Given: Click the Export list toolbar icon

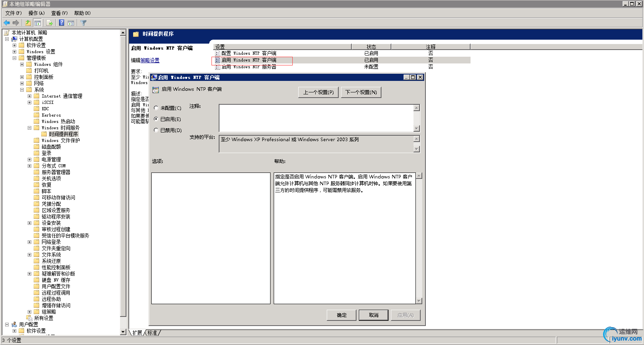Looking at the screenshot, I should pyautogui.click(x=50, y=23).
